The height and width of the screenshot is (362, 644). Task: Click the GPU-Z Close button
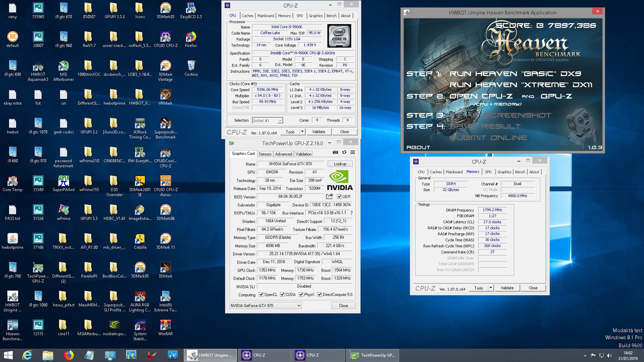click(x=343, y=305)
